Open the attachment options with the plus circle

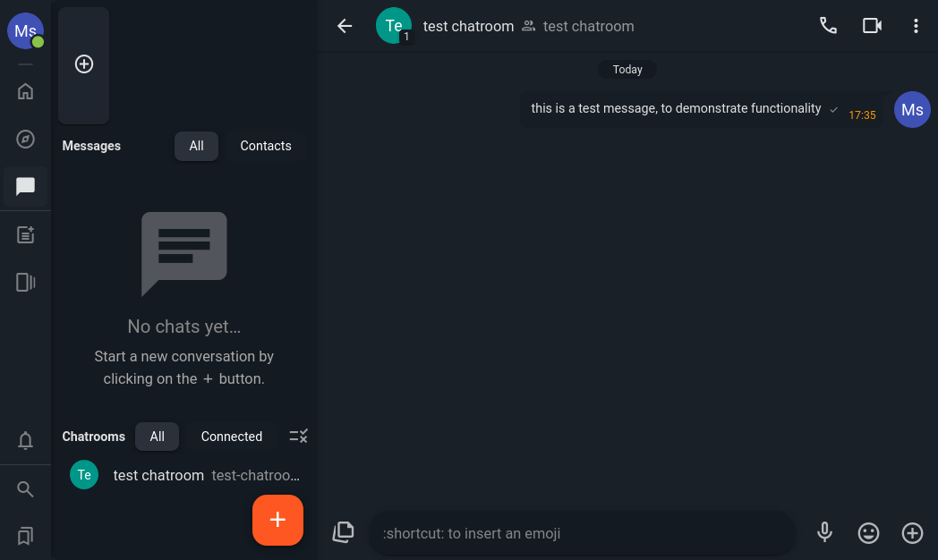click(x=912, y=532)
